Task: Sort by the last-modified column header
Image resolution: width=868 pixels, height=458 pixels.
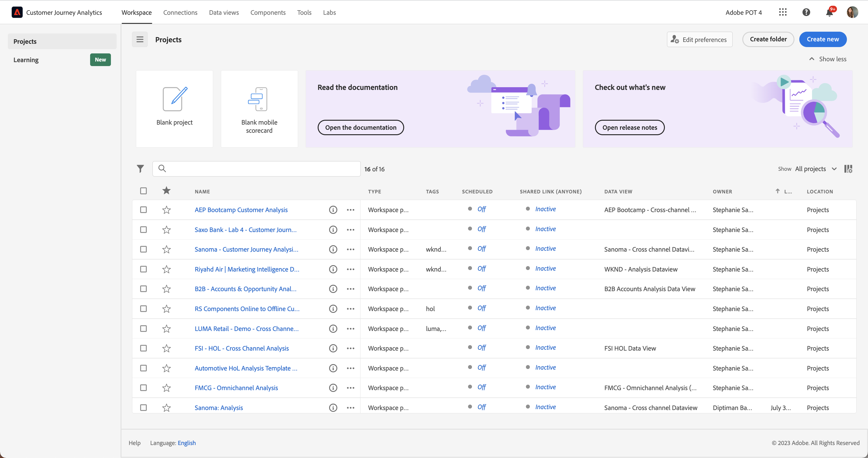Action: 784,191
